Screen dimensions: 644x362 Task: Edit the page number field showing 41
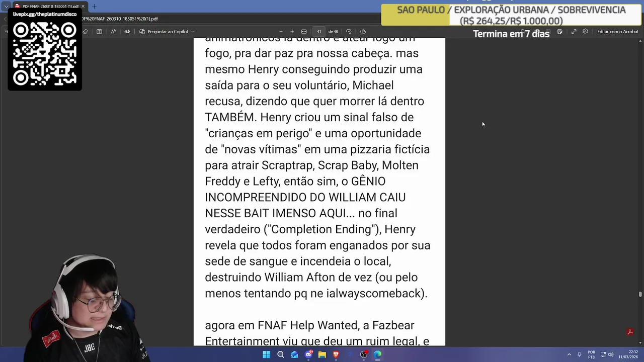tap(318, 32)
